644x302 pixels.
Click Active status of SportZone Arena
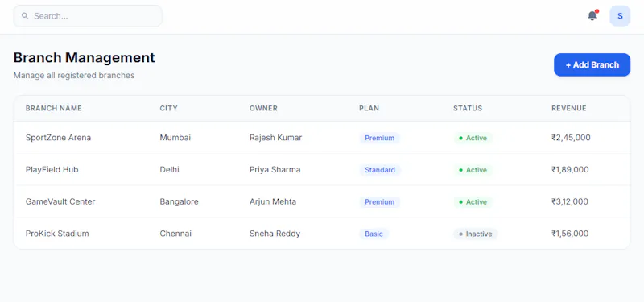click(473, 138)
